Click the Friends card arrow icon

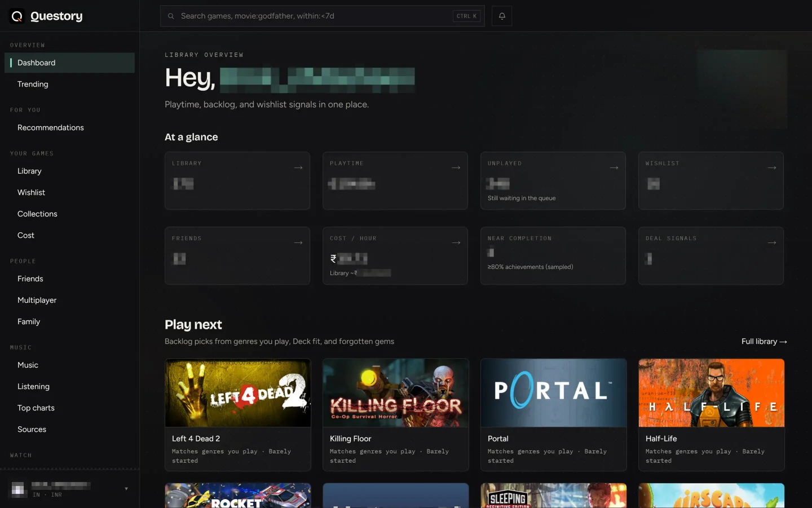point(298,242)
